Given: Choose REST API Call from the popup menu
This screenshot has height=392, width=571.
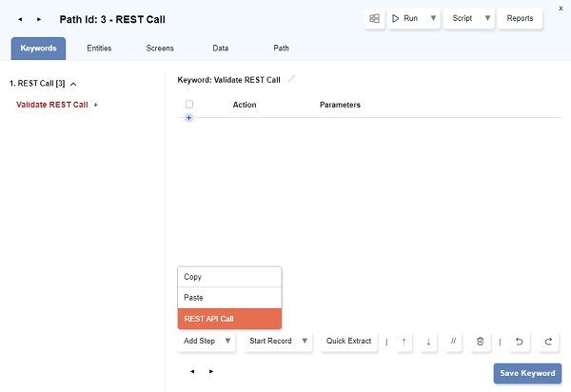Looking at the screenshot, I should tap(230, 319).
